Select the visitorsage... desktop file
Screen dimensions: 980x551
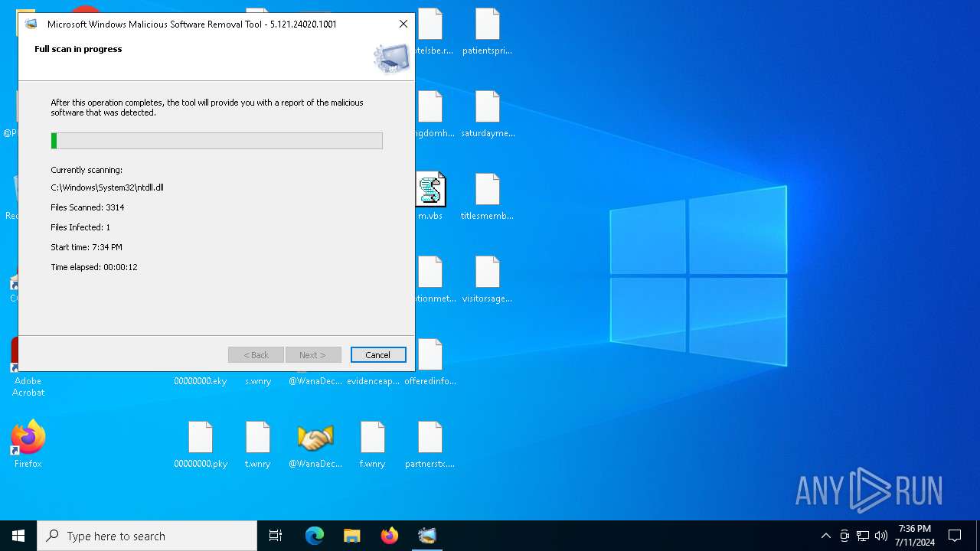click(487, 280)
